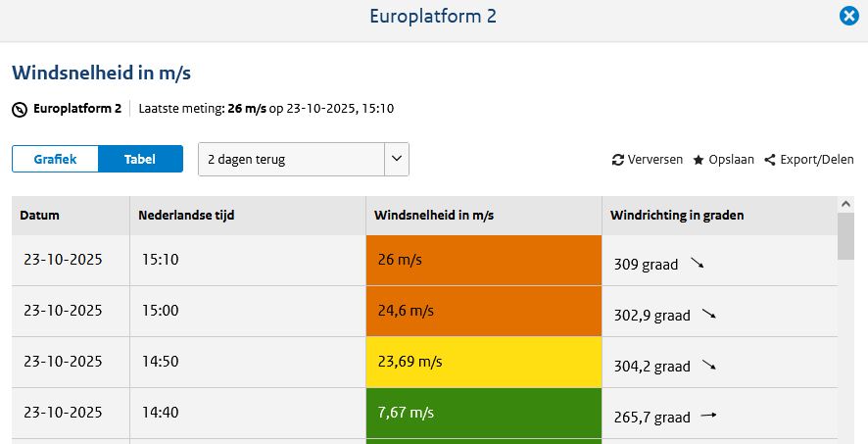This screenshot has width=868, height=444.
Task: Click date 23-10-2025 in the 15:00 row
Action: 63,310
